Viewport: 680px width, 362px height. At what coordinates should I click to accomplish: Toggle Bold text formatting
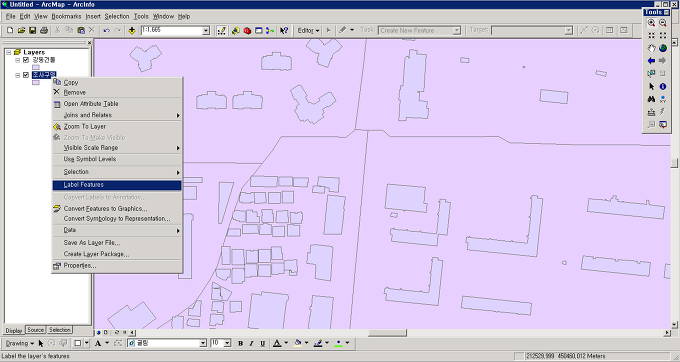[x=240, y=343]
